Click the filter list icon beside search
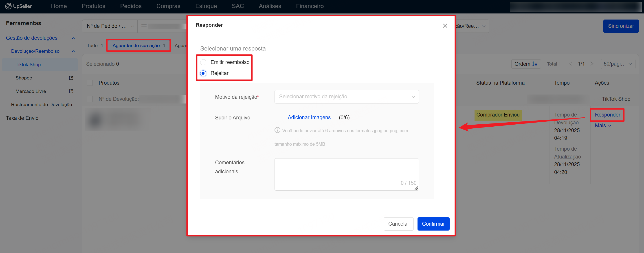This screenshot has width=644, height=253. (x=144, y=26)
